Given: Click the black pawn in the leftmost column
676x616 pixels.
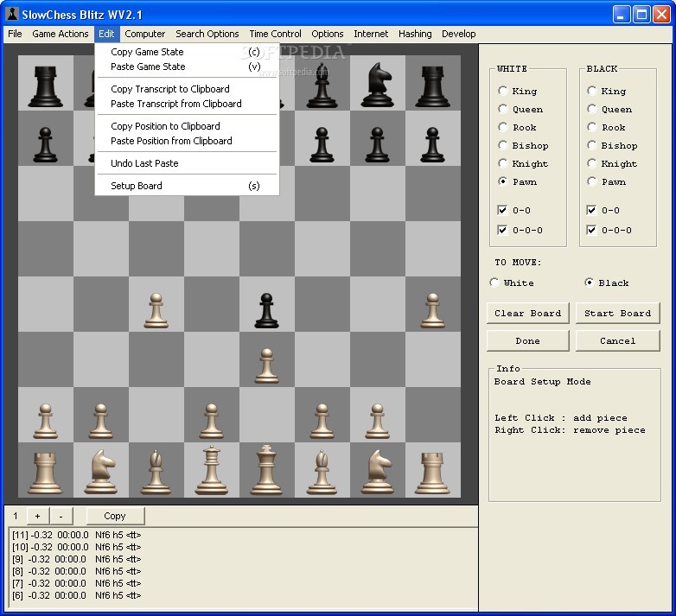Looking at the screenshot, I should 45,145.
